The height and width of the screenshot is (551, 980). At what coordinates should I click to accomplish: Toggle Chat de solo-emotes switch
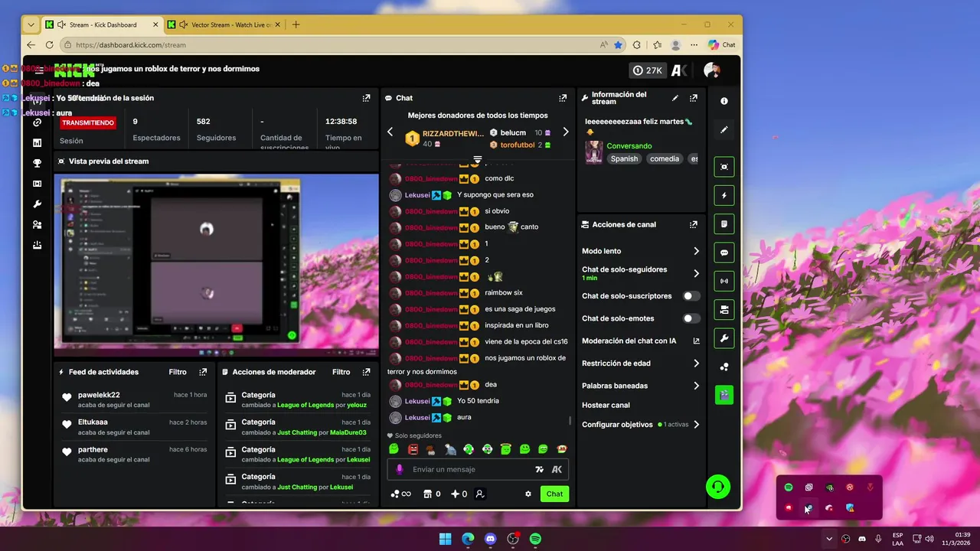(691, 318)
